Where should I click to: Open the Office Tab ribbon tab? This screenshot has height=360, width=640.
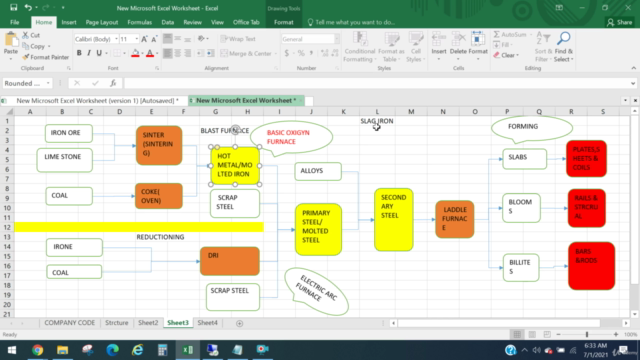(x=246, y=22)
